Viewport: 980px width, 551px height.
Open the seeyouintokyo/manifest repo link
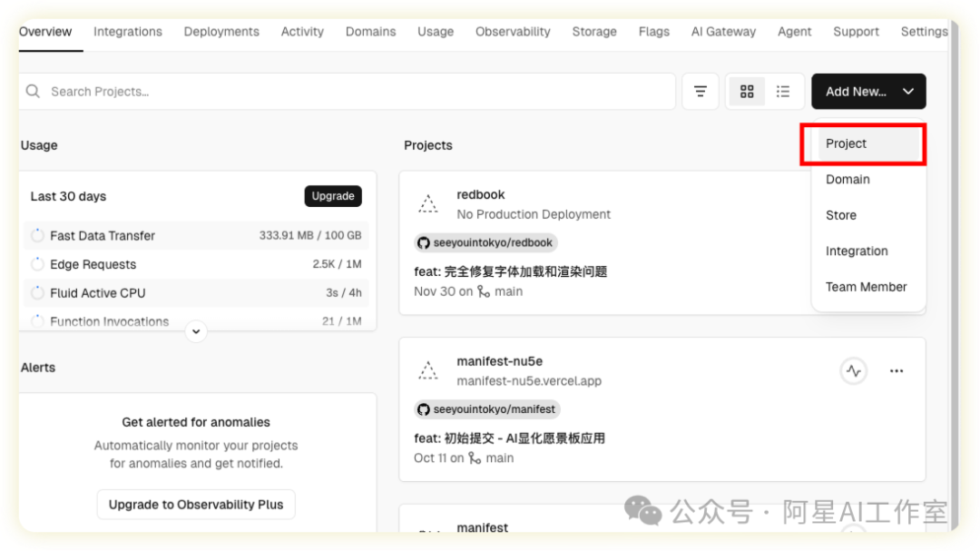[487, 409]
